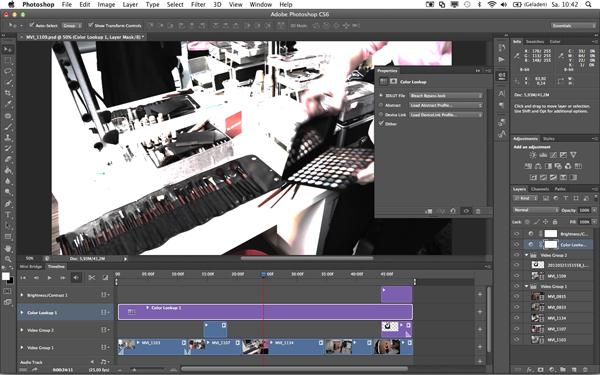Click the Split at Playhead scissors icon
This screenshot has width=600, height=375.
[x=92, y=277]
